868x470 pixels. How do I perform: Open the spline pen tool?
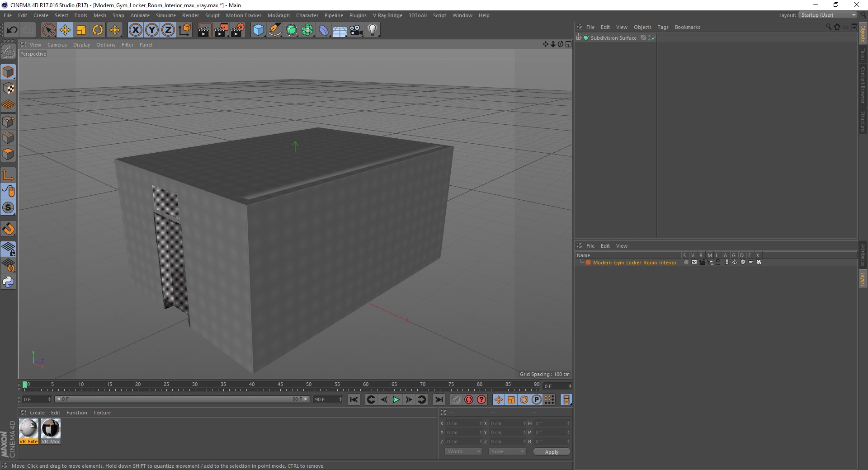pyautogui.click(x=275, y=30)
